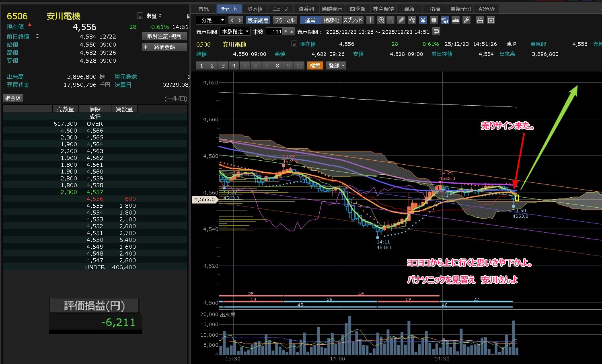Image resolution: width=602 pixels, height=364 pixels.
Task: Select the pencil drawing tool
Action: [x=401, y=20]
